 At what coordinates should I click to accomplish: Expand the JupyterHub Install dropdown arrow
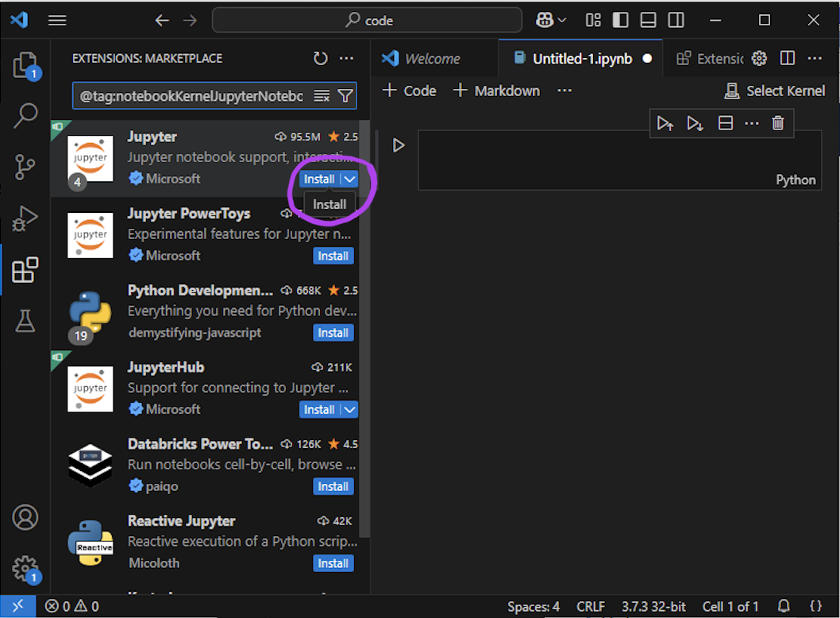[x=349, y=410]
